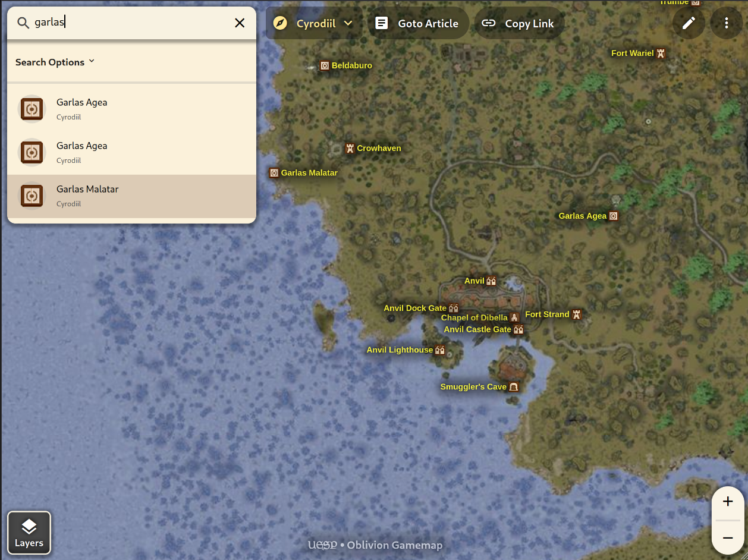The image size is (748, 560).
Task: Click the compass icon beside Cyrodiil
Action: (x=280, y=23)
